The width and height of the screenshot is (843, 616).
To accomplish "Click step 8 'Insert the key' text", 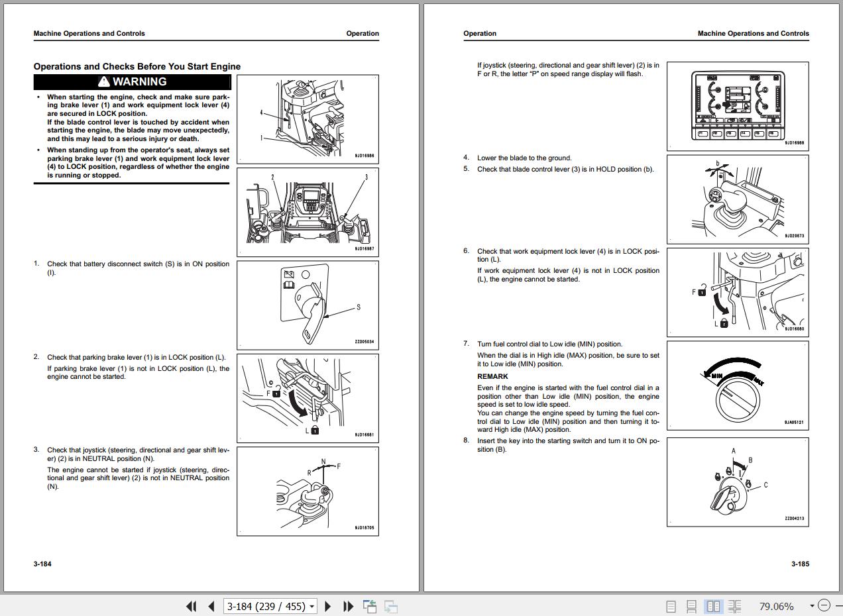I will pos(568,445).
